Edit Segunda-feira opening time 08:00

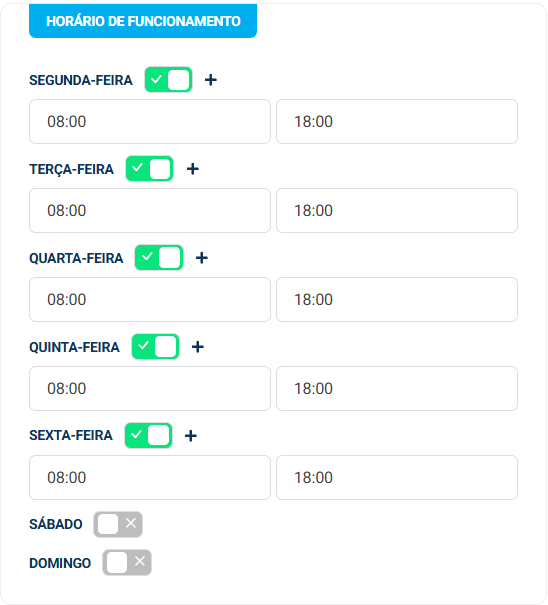coord(150,122)
